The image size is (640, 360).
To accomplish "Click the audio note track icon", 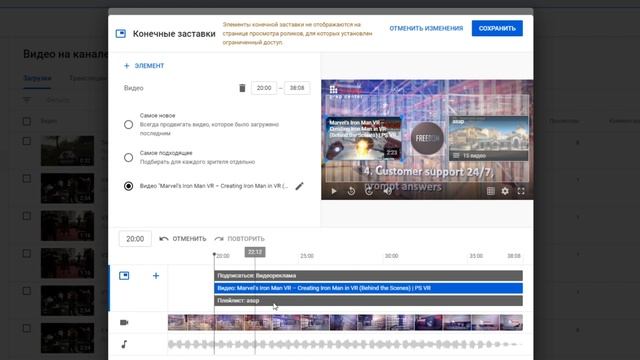I will point(124,344).
